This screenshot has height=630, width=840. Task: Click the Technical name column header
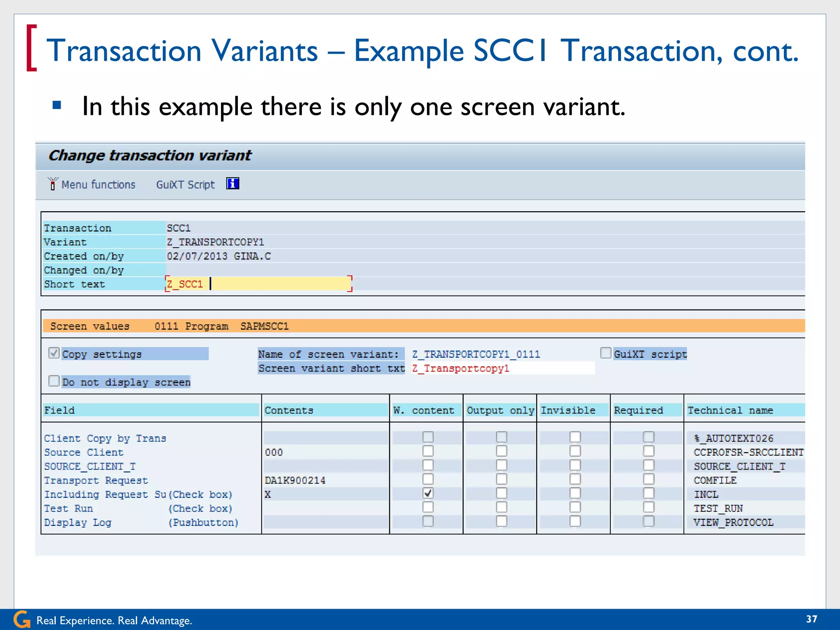(730, 410)
